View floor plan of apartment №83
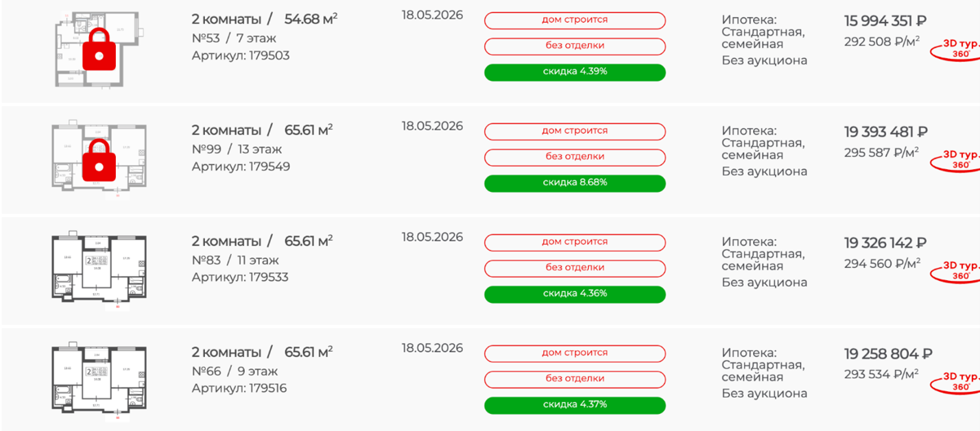This screenshot has height=431, width=980. point(99,267)
